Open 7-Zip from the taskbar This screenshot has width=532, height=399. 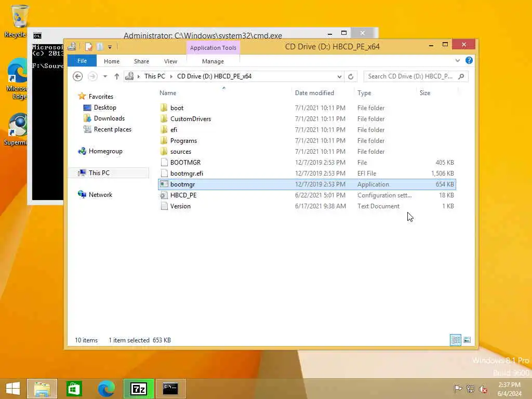(138, 389)
